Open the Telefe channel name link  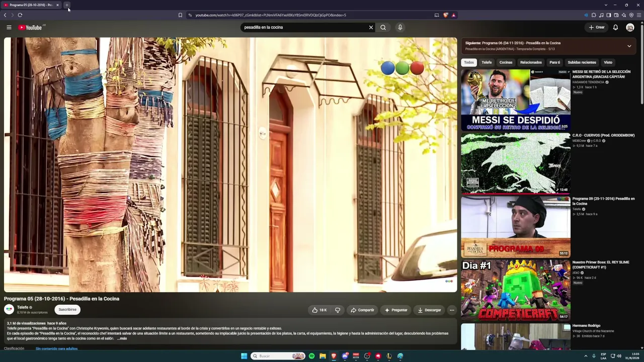point(23,308)
